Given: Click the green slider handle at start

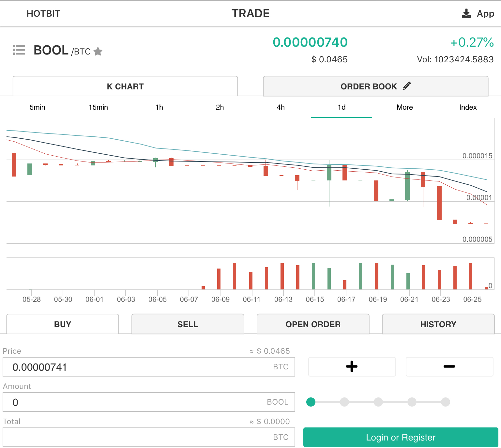Looking at the screenshot, I should (311, 402).
